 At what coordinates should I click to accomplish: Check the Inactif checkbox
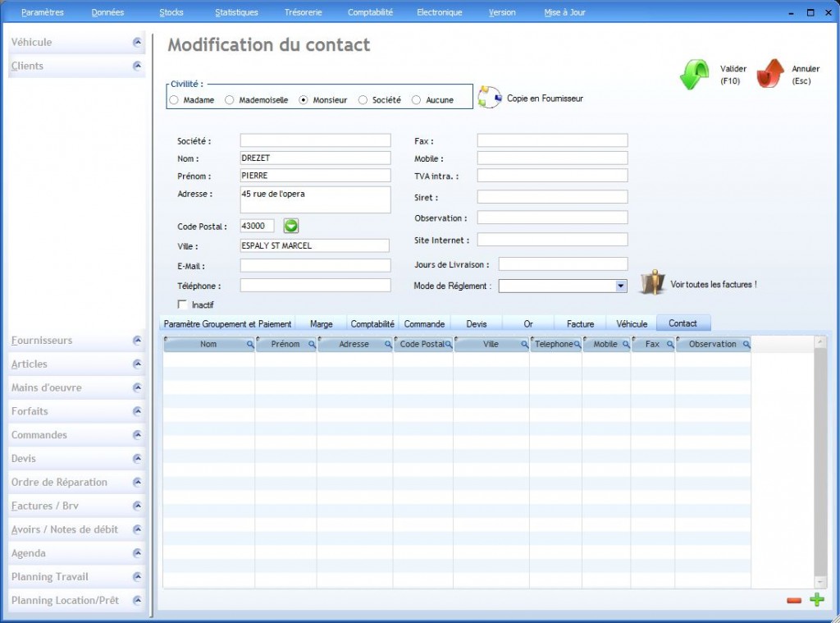tap(182, 304)
